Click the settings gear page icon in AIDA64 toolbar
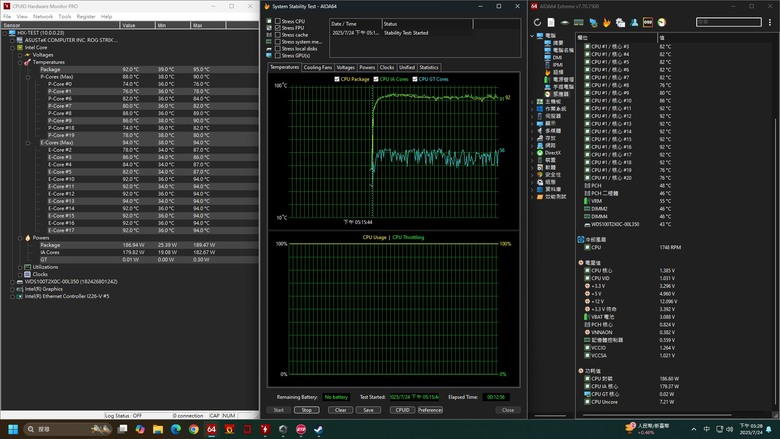Screen dimensions: 780x439 coord(620,22)
